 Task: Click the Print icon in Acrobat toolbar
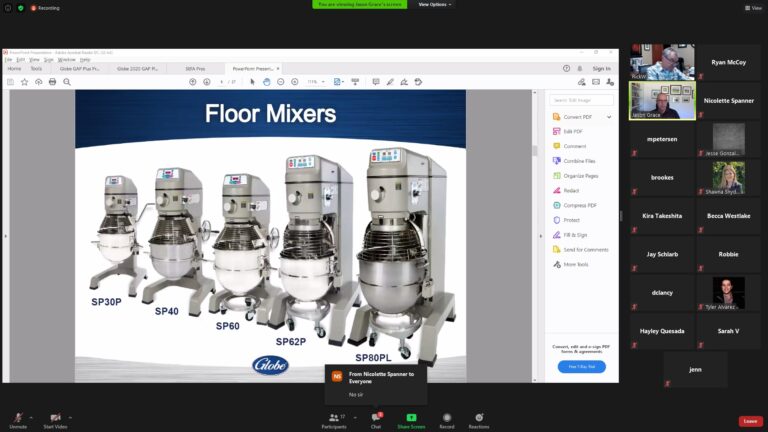52,82
